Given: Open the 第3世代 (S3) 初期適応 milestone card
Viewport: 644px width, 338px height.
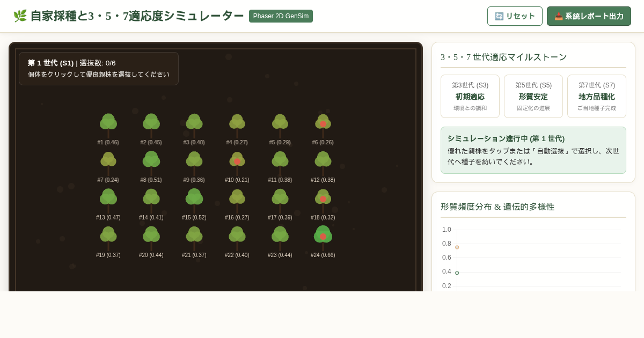Looking at the screenshot, I should [x=470, y=97].
